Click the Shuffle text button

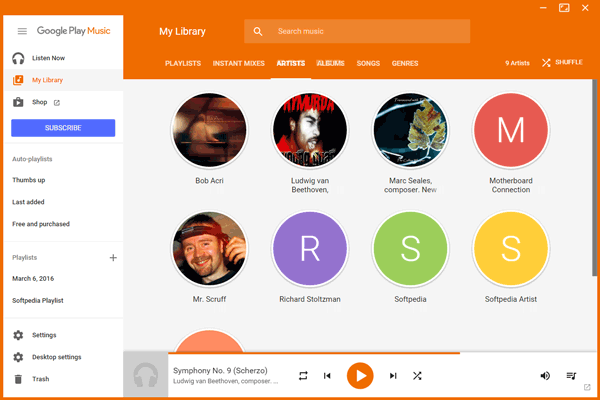(569, 62)
